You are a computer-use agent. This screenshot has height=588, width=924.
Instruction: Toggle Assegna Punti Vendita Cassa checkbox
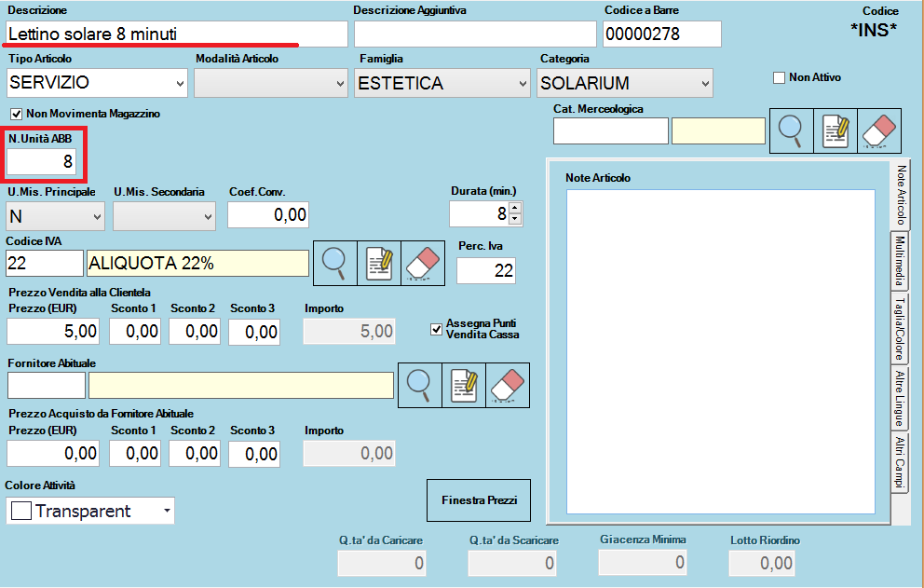436,328
